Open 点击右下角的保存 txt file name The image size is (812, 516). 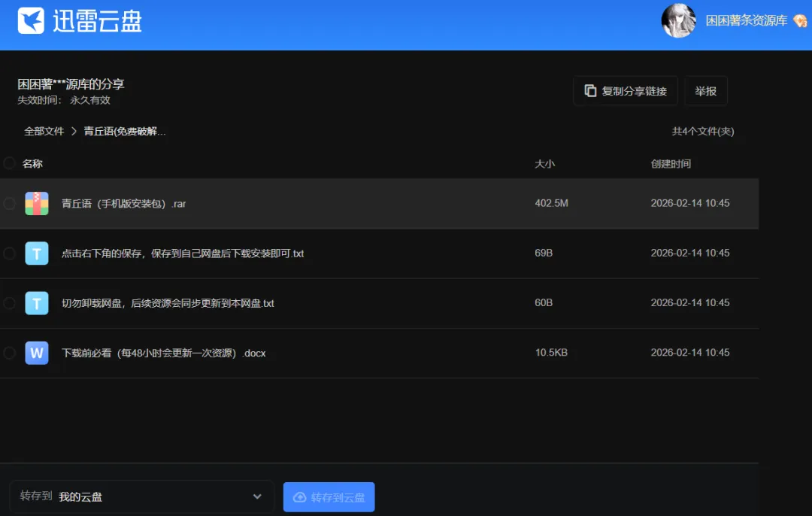[183, 253]
